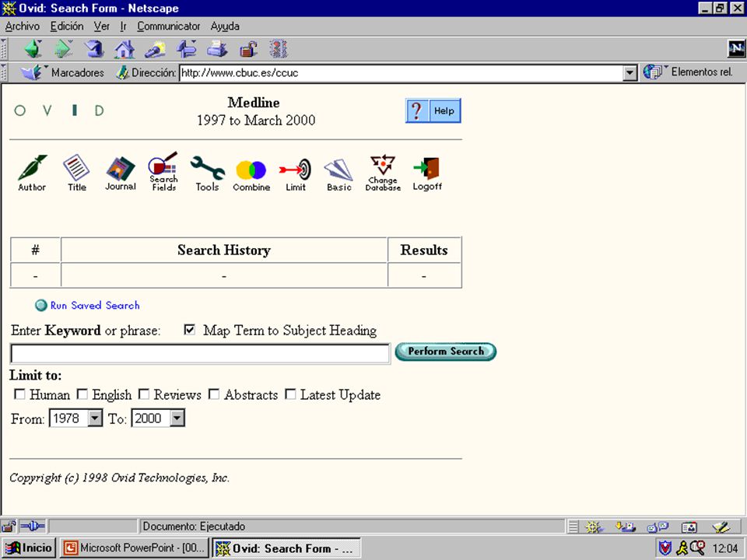Open the Ver menu
The image size is (747, 560).
pyautogui.click(x=101, y=26)
